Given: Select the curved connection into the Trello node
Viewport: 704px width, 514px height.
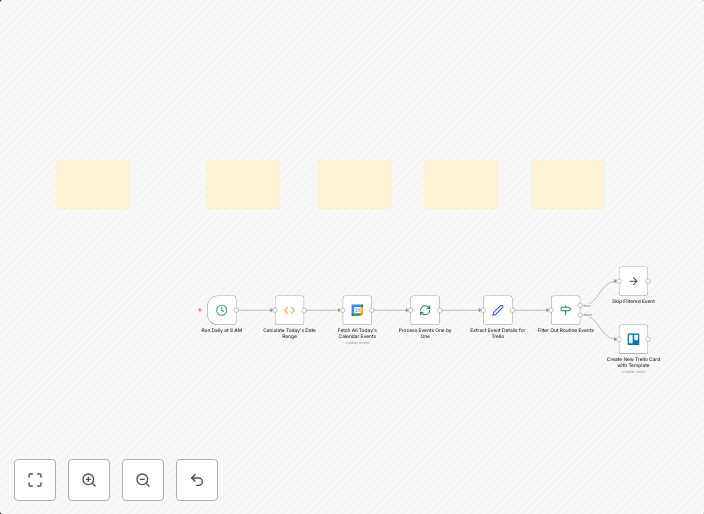Looking at the screenshot, I should point(601,328).
